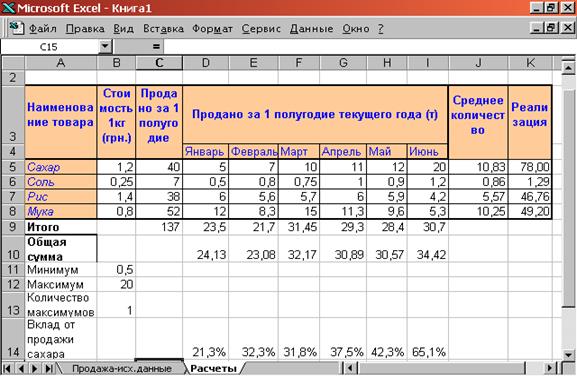This screenshot has height=376, width=577.
Task: Open the Вставка menu
Action: pyautogui.click(x=163, y=29)
